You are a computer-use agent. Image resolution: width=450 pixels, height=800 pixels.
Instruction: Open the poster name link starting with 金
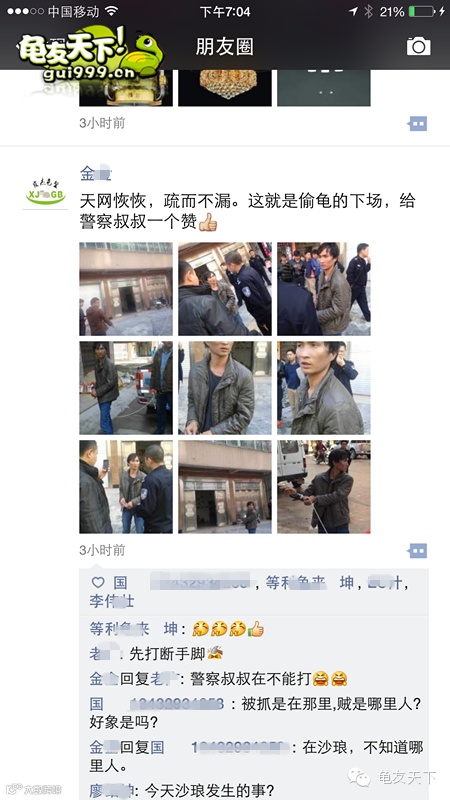[95, 174]
